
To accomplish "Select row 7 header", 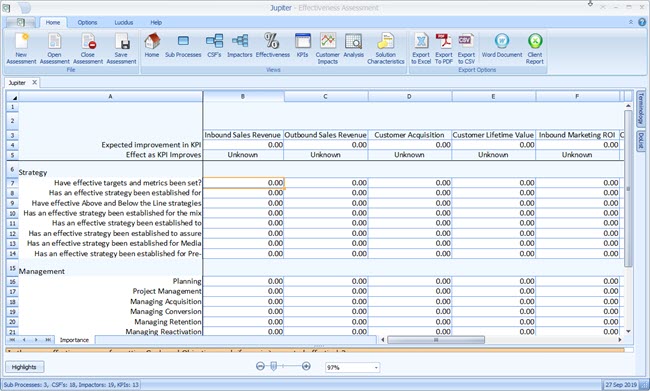I will tap(12, 183).
